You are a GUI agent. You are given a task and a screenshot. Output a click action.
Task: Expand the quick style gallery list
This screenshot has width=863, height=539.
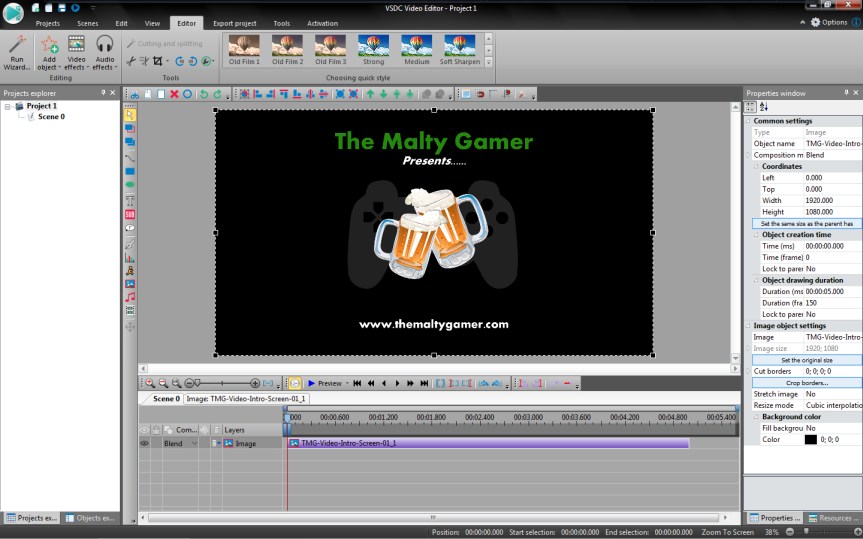(488, 62)
